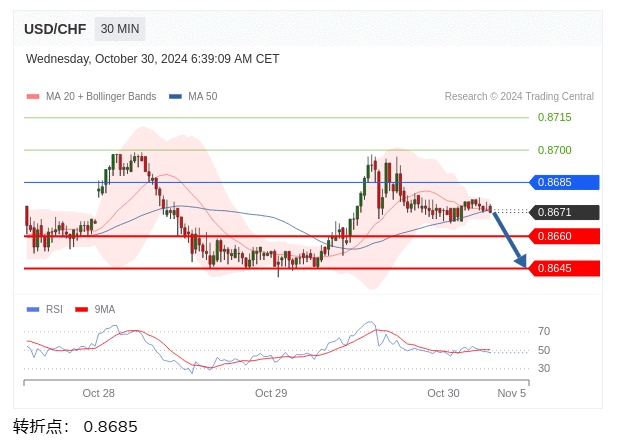Click the red 0.8660 support price tag
This screenshot has height=445, width=628.
[564, 236]
